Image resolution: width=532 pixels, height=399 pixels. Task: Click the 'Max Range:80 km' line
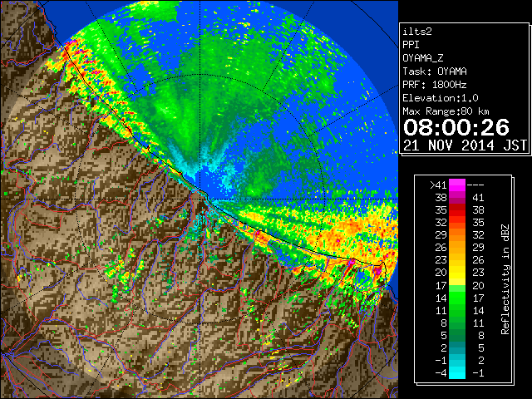pyautogui.click(x=446, y=111)
